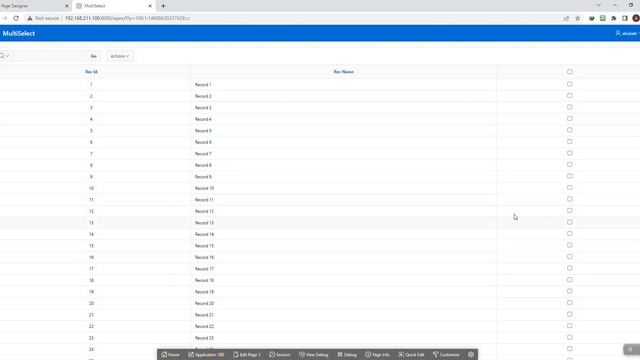Tick the checkbox for Record 13
This screenshot has width=640, height=360.
coord(569,222)
